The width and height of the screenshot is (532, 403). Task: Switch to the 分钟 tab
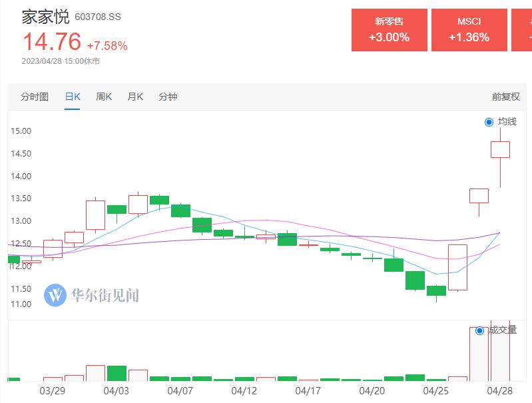pos(168,97)
